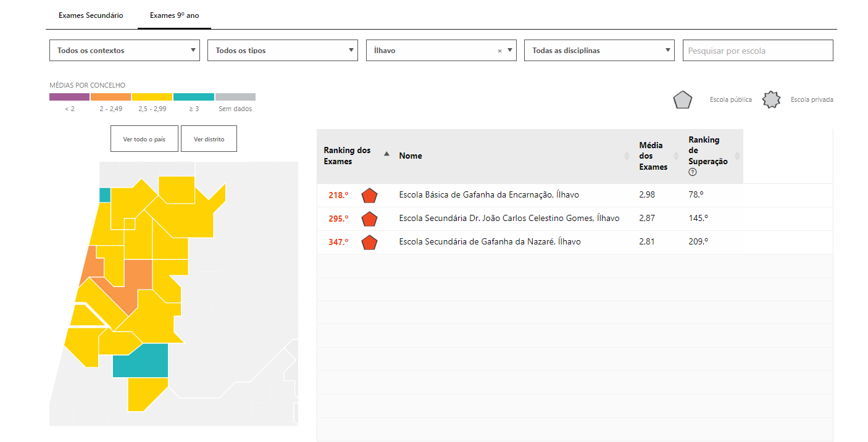868x442 pixels.
Task: Click the purple less-than-2 legend swatch
Action: (x=69, y=97)
